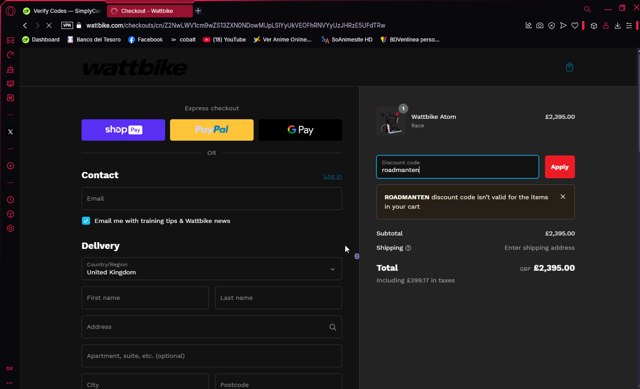Take a snapshot with camera icon
640x389 pixels.
point(540,25)
